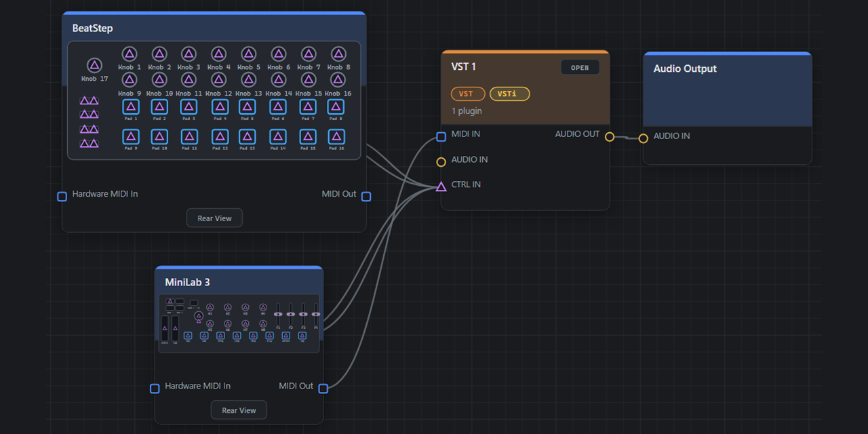This screenshot has height=434, width=868.
Task: Select Knob 7 on the BeatStep
Action: [x=308, y=54]
